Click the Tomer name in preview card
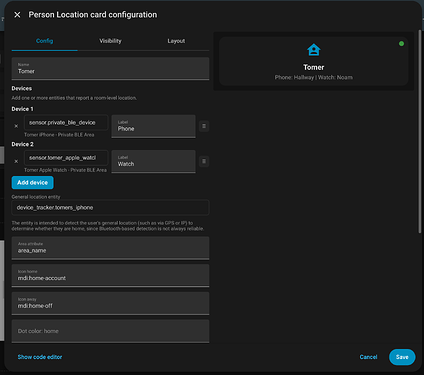Screen dimensions: 424x375 pos(314,67)
